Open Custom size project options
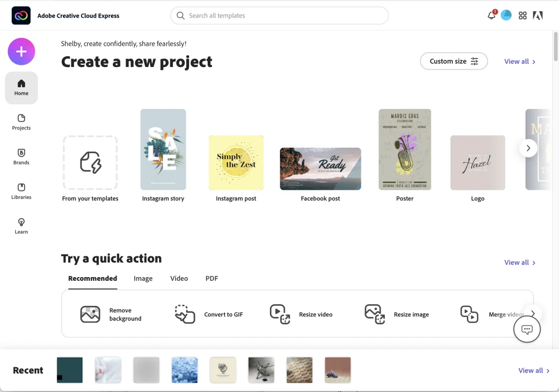 (x=454, y=61)
